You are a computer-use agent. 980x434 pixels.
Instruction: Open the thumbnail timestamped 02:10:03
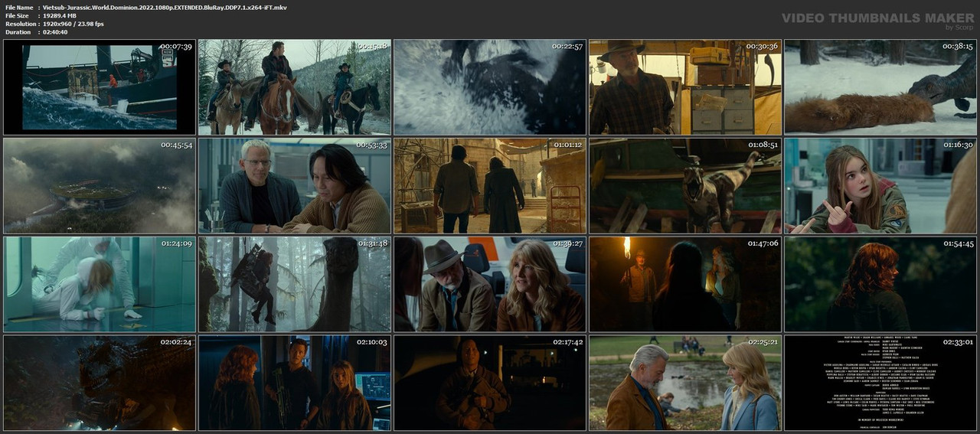click(x=295, y=383)
